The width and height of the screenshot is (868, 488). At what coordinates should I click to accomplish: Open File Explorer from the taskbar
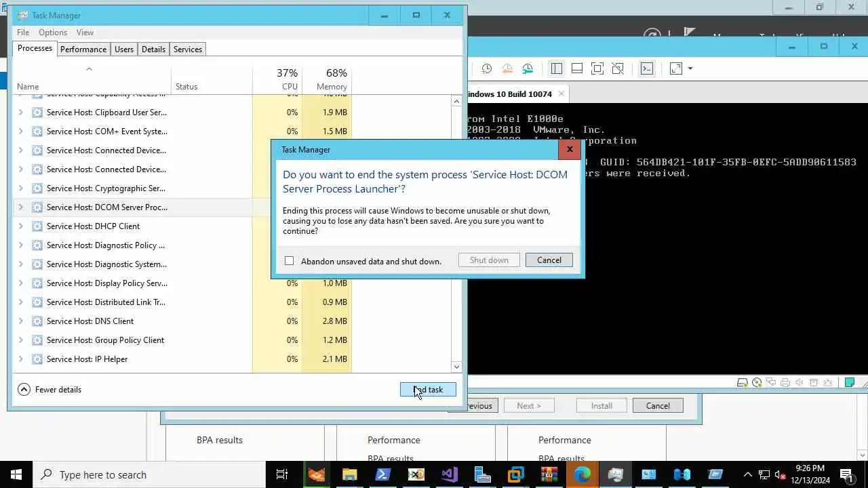tap(350, 474)
